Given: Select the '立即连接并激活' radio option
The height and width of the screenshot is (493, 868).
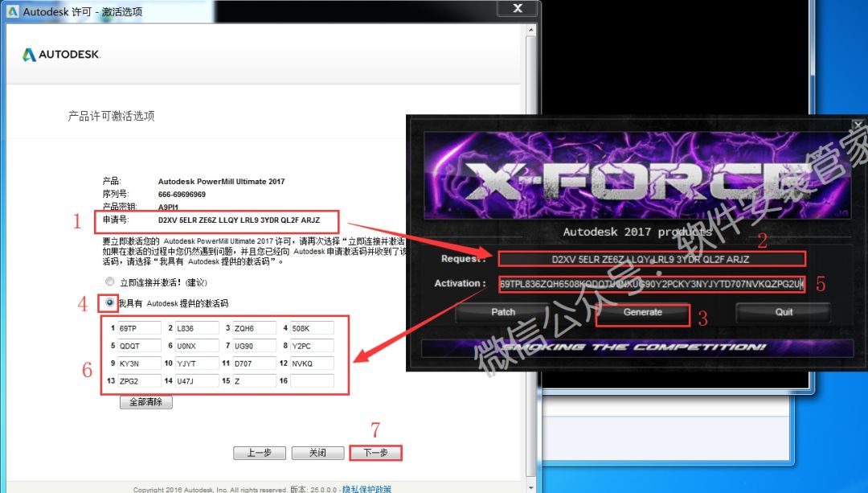Looking at the screenshot, I should [x=110, y=281].
